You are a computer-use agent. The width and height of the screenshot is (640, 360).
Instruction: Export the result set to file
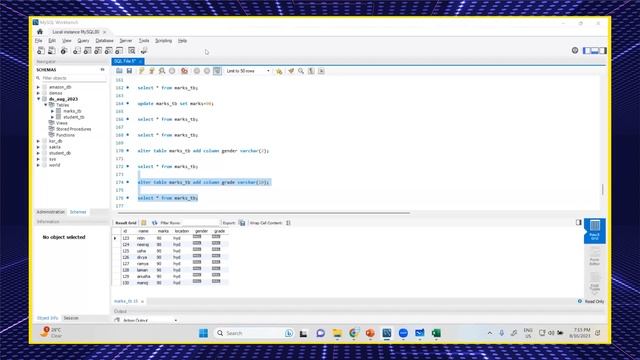[x=242, y=223]
